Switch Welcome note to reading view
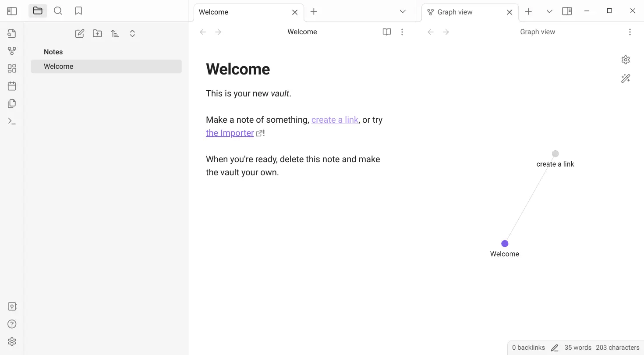Screen dimensions: 644x355 [x=386, y=32]
